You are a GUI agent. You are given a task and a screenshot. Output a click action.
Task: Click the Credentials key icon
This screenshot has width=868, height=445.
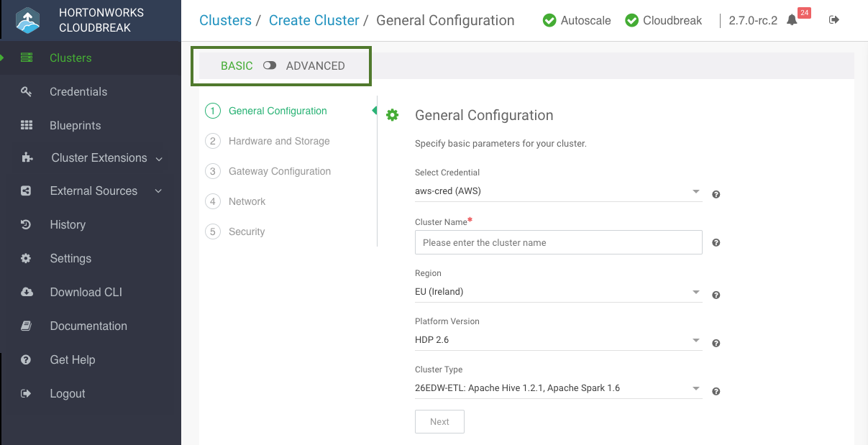27,91
